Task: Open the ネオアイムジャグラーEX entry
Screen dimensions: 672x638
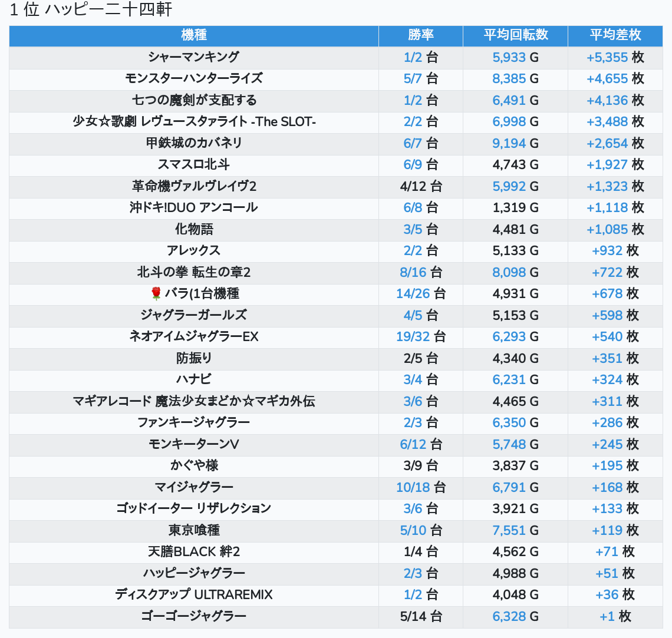Action: pyautogui.click(x=194, y=336)
